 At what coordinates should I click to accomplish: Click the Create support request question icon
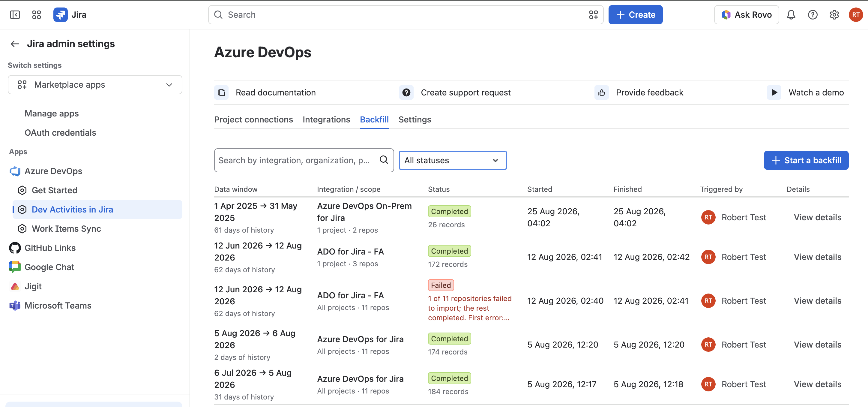[x=406, y=93]
